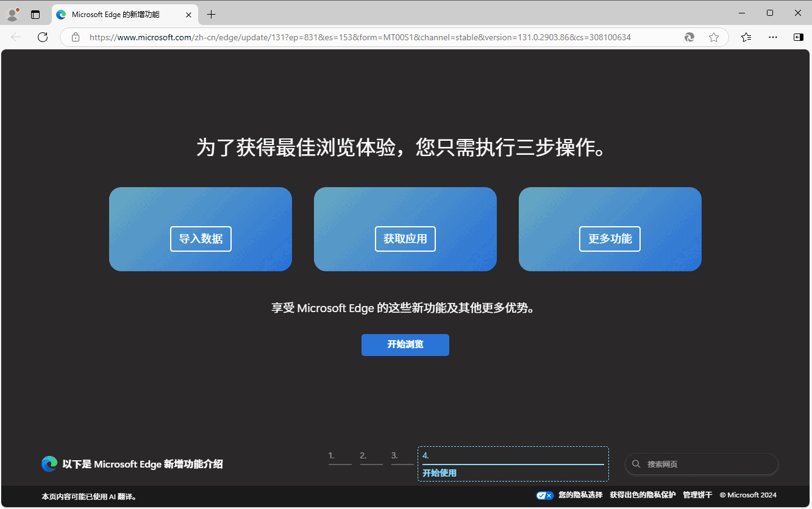This screenshot has height=509, width=812.
Task: Click inside the 搜索网页 search field
Action: 701,464
